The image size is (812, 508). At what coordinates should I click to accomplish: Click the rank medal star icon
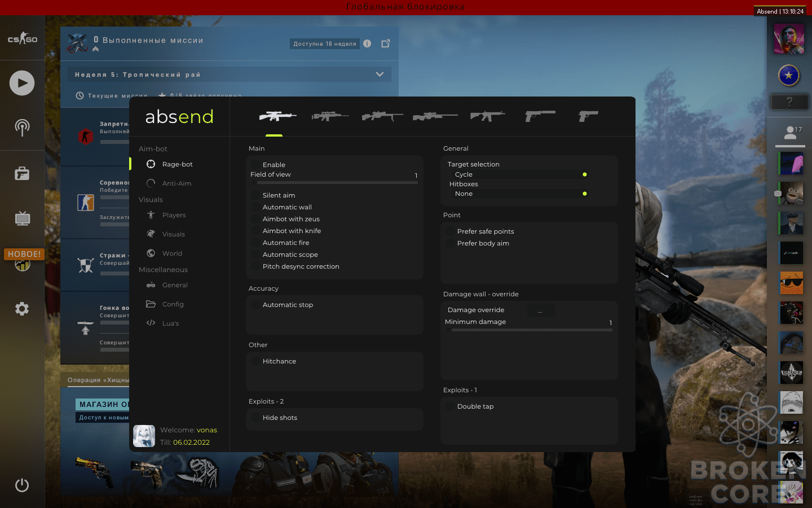point(789,75)
